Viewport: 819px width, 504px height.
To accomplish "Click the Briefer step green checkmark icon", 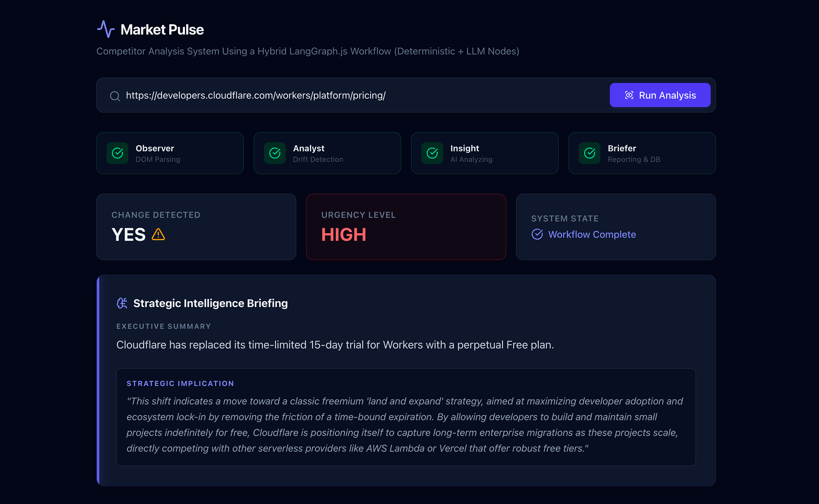I will pos(590,153).
